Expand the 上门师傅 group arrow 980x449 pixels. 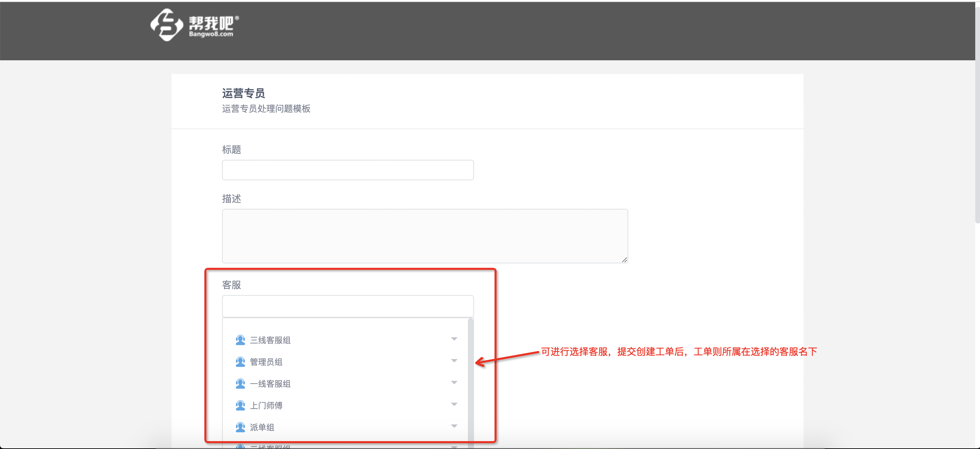(454, 404)
